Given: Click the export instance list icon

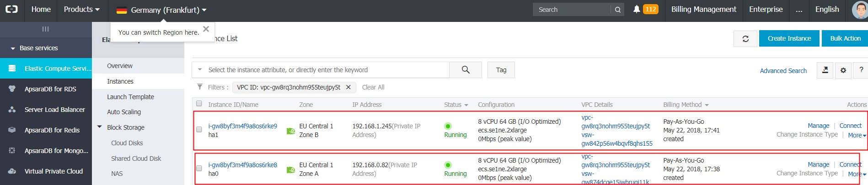Looking at the screenshot, I should [x=825, y=70].
